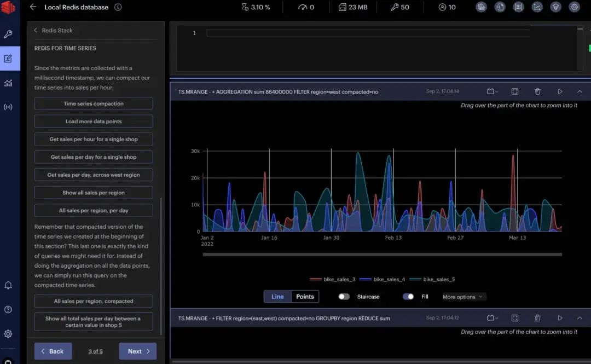Collapse the first TS.MRANGE result panel
Image resolution: width=591 pixels, height=364 pixels.
[x=580, y=91]
